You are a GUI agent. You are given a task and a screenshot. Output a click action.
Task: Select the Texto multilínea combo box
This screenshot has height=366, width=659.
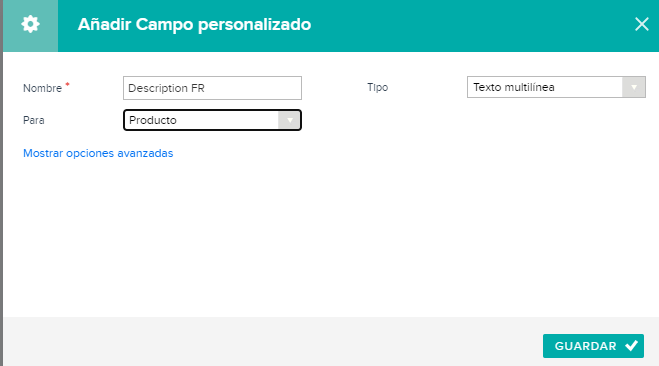pyautogui.click(x=556, y=87)
